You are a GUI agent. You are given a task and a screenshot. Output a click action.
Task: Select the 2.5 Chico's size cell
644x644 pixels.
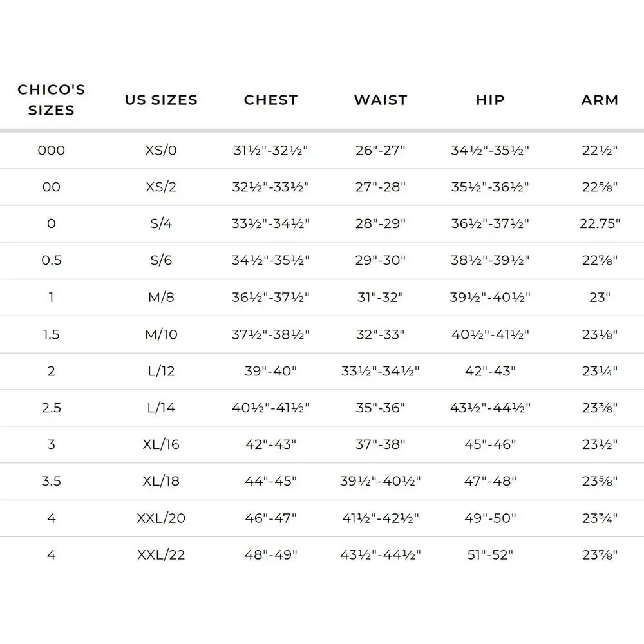pyautogui.click(x=52, y=408)
